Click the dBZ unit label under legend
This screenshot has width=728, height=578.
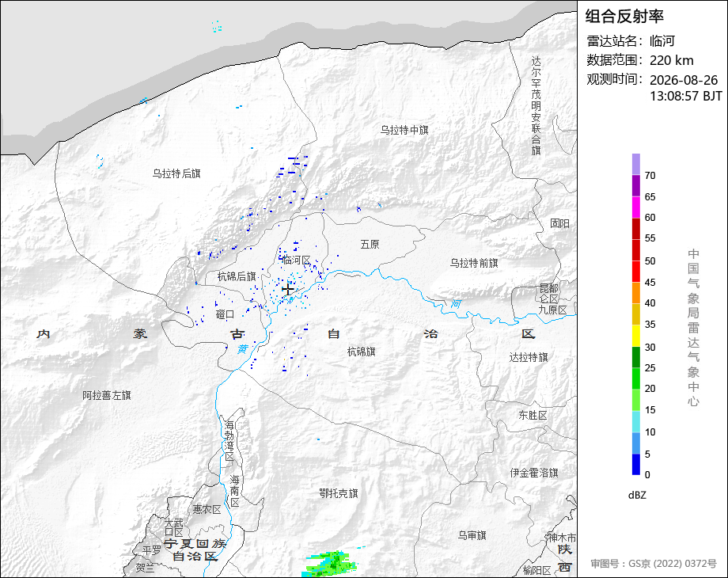(637, 496)
